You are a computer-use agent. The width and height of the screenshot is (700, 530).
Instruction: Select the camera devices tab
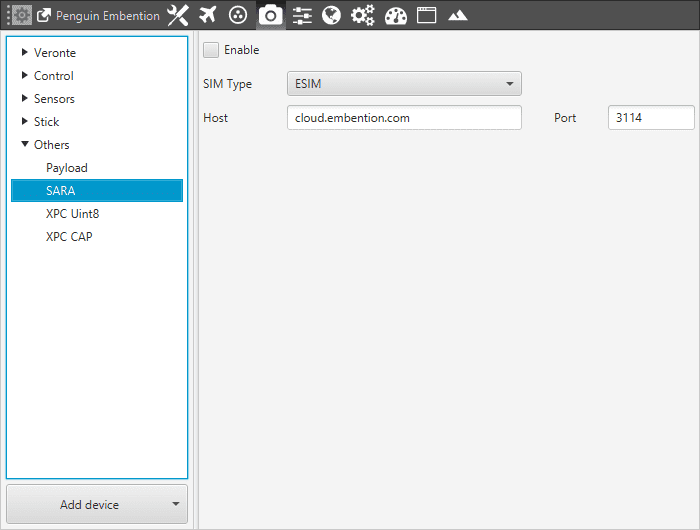[271, 16]
